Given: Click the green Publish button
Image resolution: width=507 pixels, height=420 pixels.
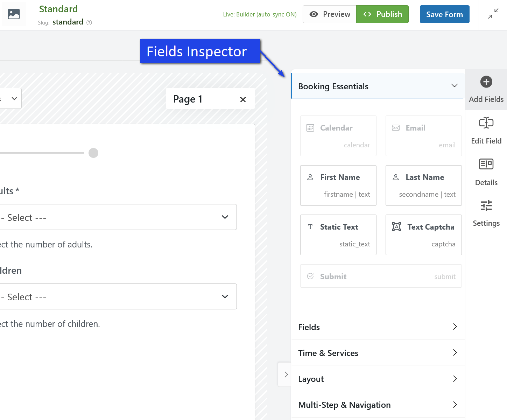Looking at the screenshot, I should click(x=382, y=14).
